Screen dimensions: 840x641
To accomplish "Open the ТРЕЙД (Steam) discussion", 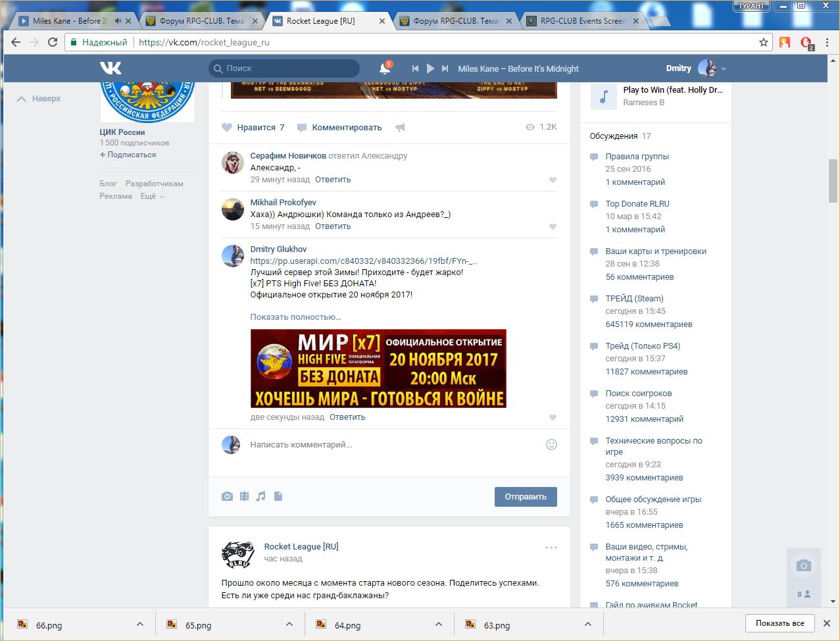I will coord(635,299).
